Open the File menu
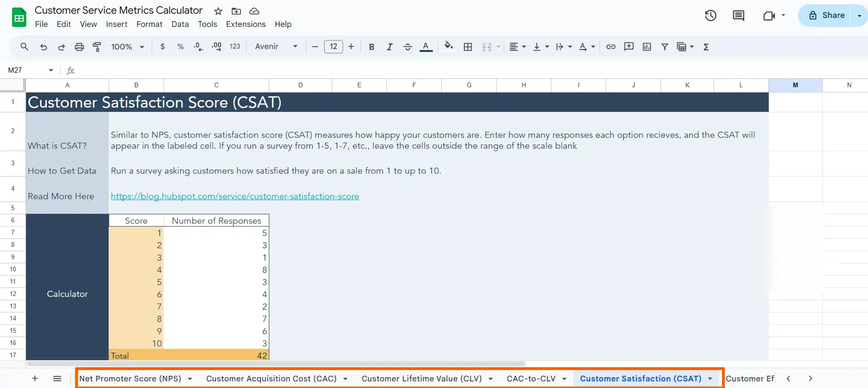Viewport: 868px width, 388px height. coord(42,24)
